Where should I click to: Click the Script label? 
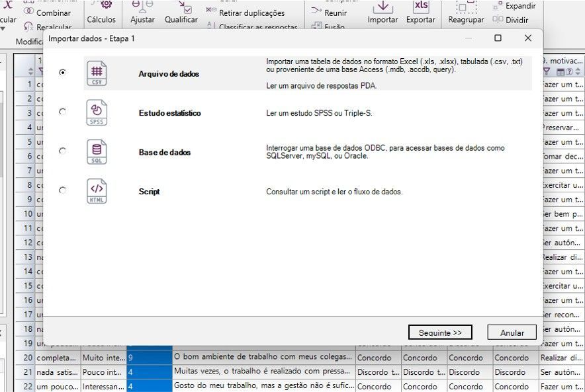(x=150, y=192)
